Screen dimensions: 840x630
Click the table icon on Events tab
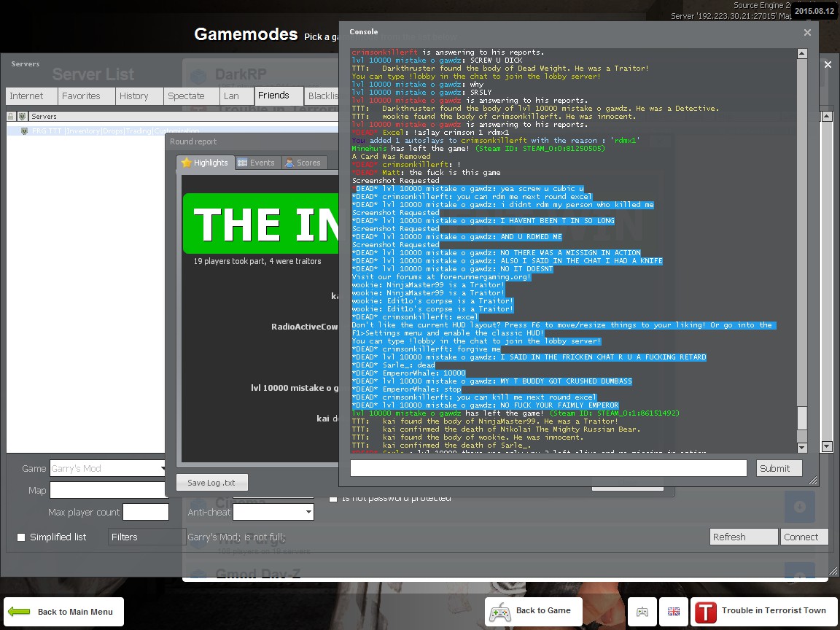point(242,163)
